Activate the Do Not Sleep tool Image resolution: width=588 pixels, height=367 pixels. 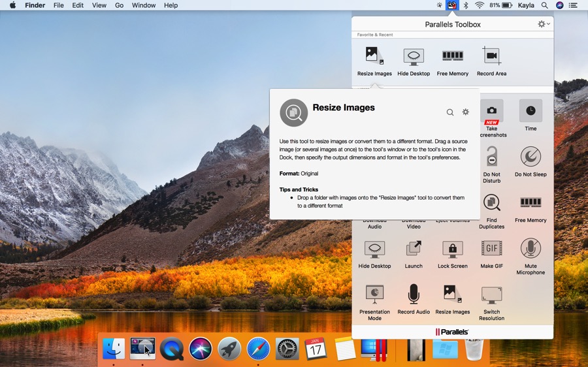click(x=531, y=161)
